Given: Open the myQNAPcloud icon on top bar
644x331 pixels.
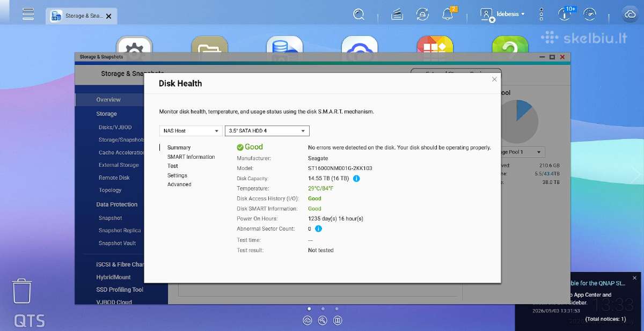Looking at the screenshot, I should click(x=630, y=14).
